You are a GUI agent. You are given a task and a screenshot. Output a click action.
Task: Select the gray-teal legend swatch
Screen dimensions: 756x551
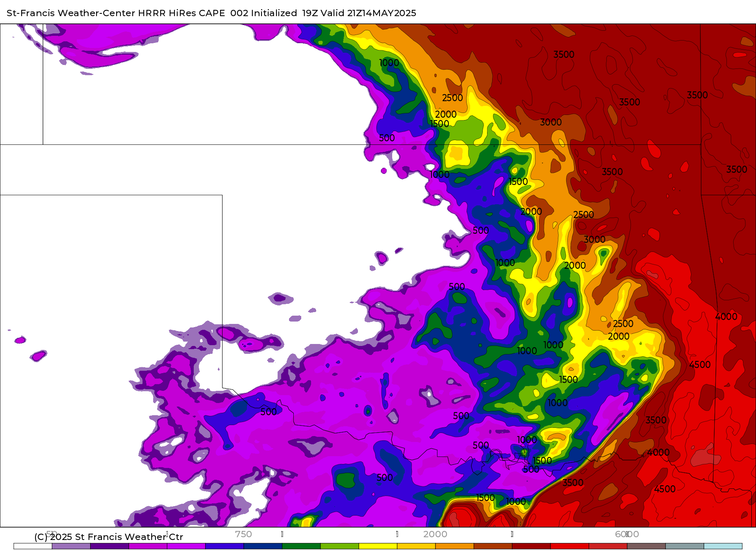[684, 546]
